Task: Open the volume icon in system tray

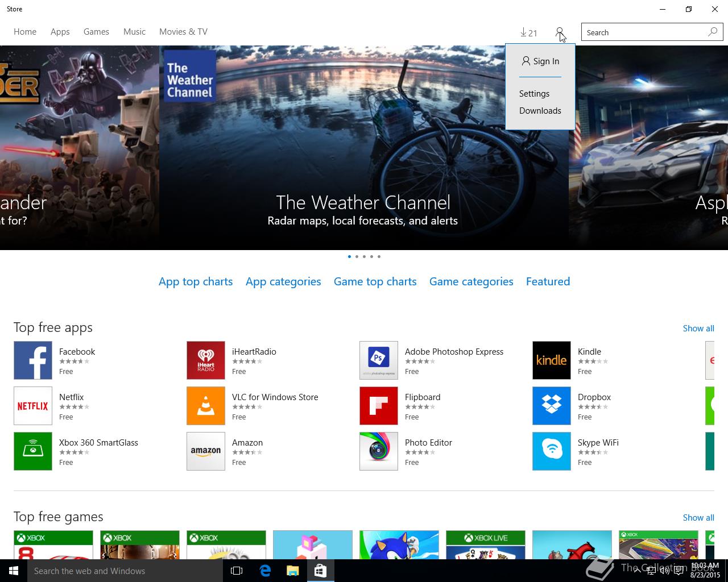Action: point(664,571)
